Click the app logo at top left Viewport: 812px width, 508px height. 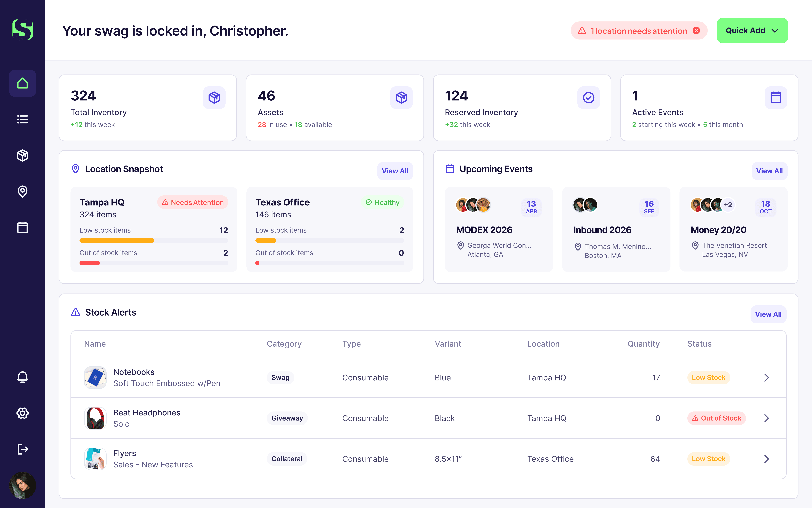pos(22,30)
